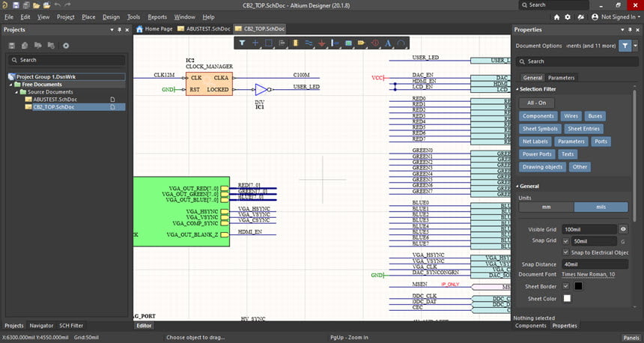Open dropdown arrow beside Properties filter button
Viewport: 644px width, 343px height.
(x=635, y=46)
